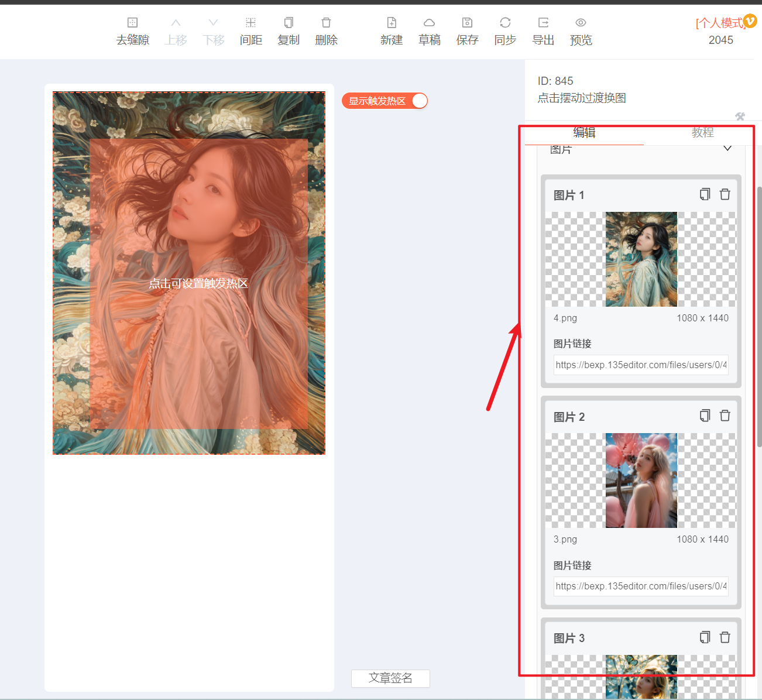Delete 图片 2 with its trash icon
Screen dimensions: 762x700
(725, 416)
